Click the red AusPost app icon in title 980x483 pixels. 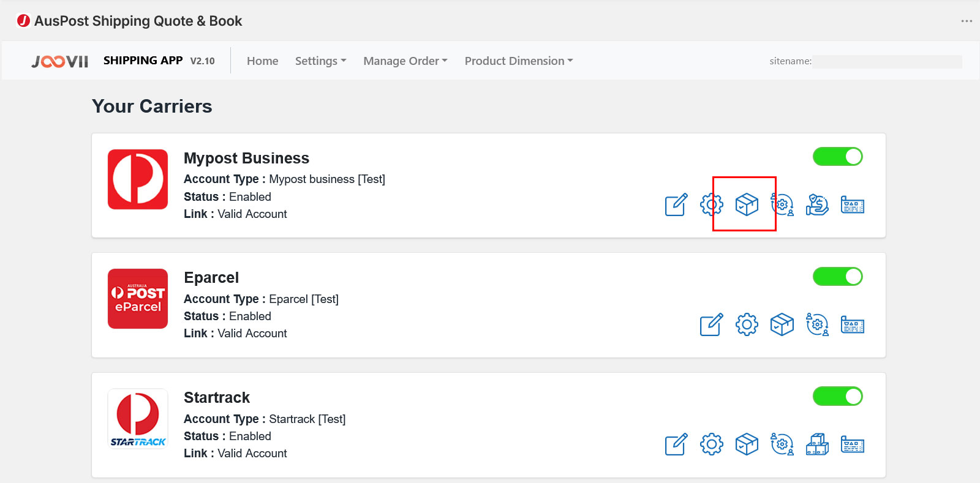pyautogui.click(x=23, y=21)
